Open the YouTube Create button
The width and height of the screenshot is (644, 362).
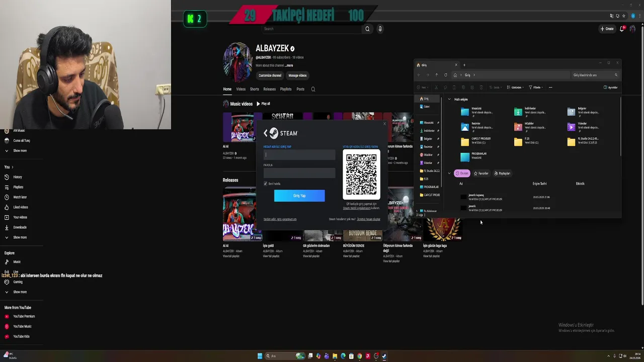(x=607, y=29)
